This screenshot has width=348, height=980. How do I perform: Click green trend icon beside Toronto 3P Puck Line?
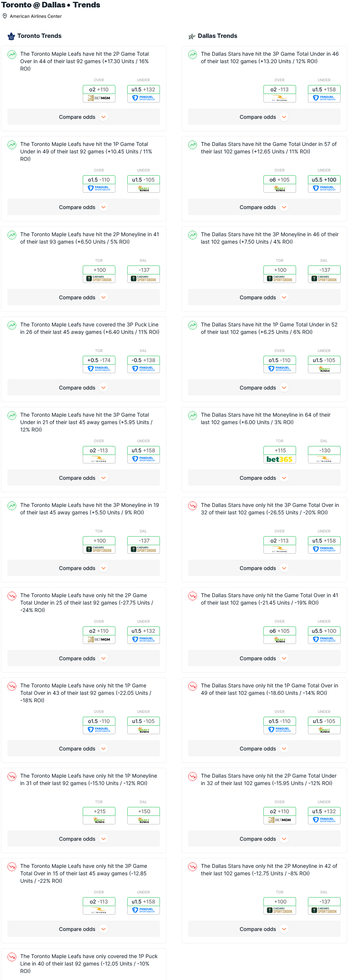[x=12, y=325]
